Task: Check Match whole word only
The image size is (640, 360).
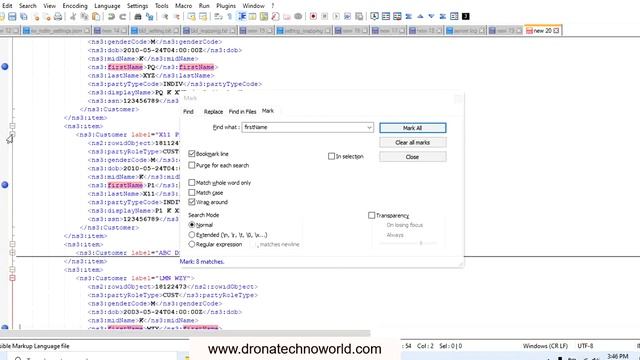Action: pos(191,182)
